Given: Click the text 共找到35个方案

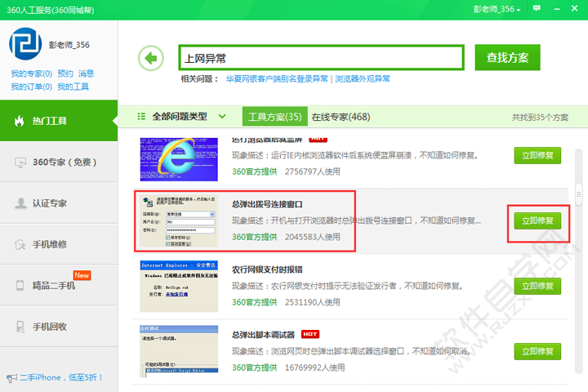Looking at the screenshot, I should 540,118.
